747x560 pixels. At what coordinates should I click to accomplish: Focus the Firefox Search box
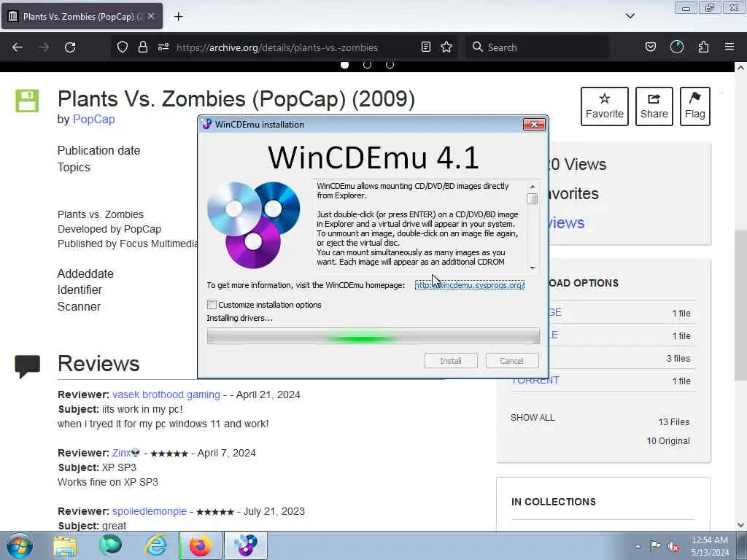coord(538,47)
